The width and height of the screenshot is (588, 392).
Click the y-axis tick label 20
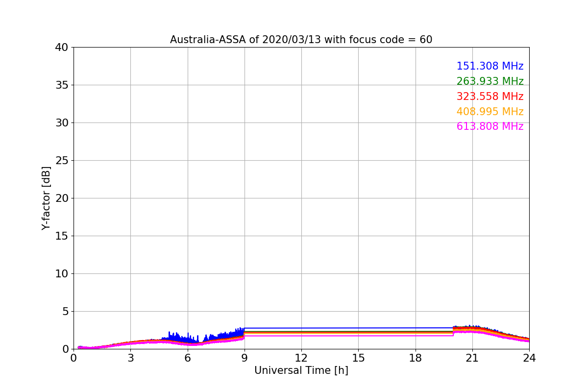click(x=62, y=198)
